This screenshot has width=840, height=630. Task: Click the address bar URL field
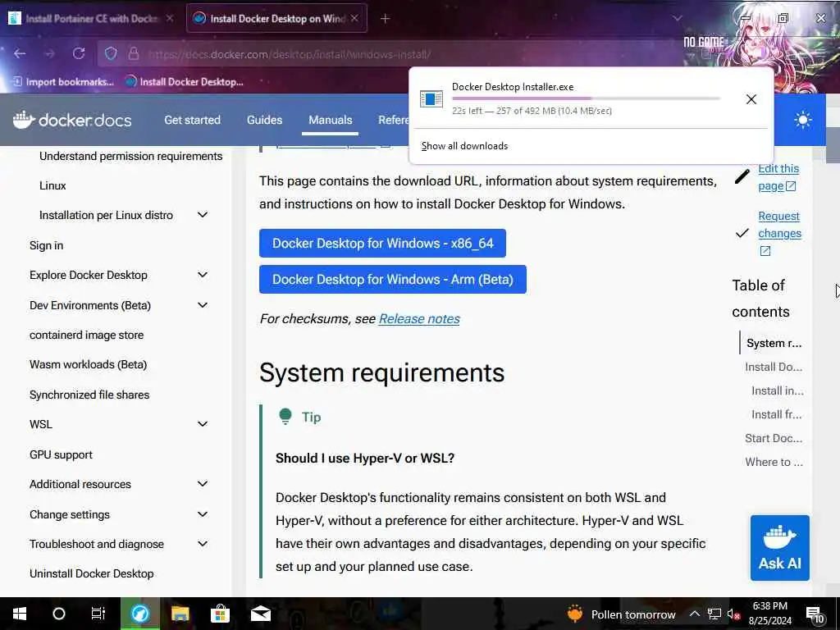(290, 54)
